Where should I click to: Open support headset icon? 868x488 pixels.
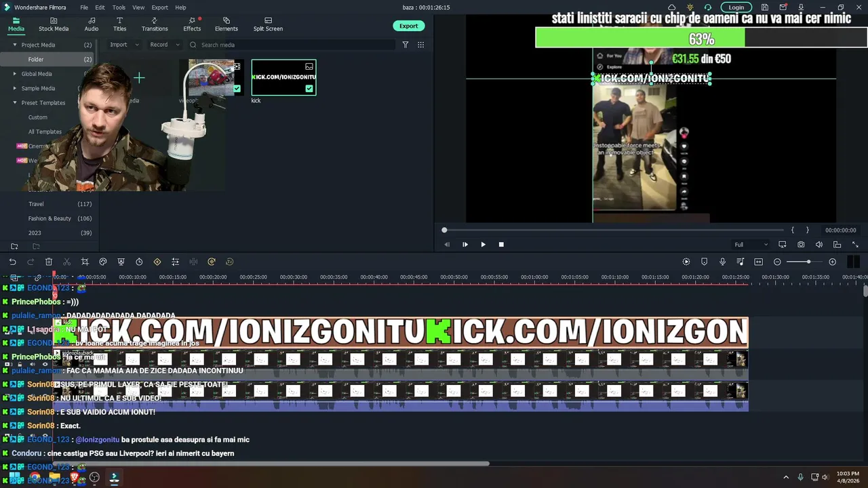pyautogui.click(x=708, y=7)
